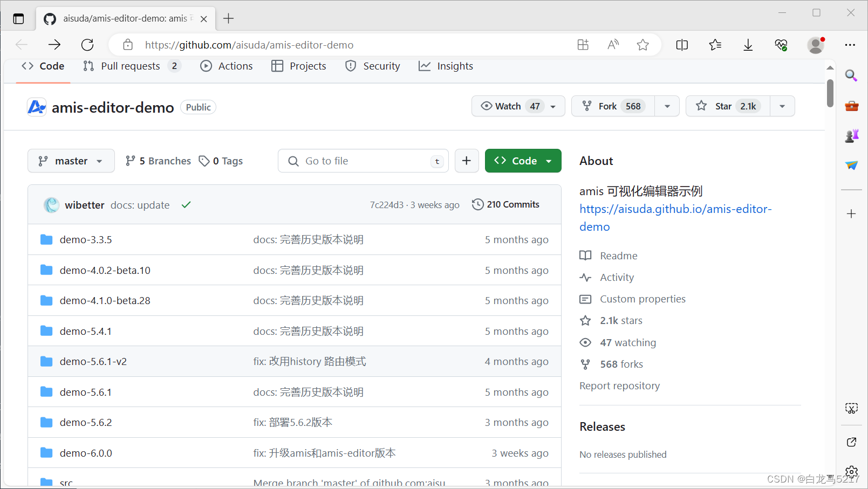868x489 pixels.
Task: Click the browser back arrow
Action: pyautogui.click(x=22, y=45)
